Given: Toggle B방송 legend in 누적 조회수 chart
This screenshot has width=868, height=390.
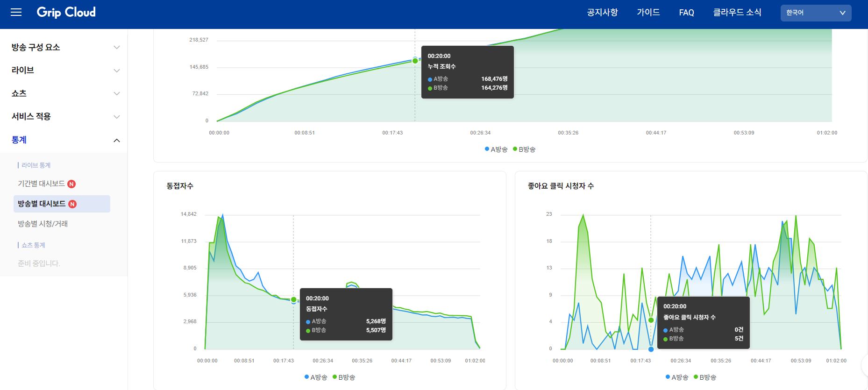Looking at the screenshot, I should [524, 149].
